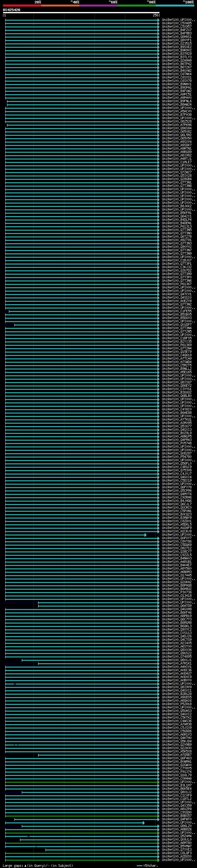
Task: Click the UniRef100_C4Q619 hit
Action: (x=177, y=355)
